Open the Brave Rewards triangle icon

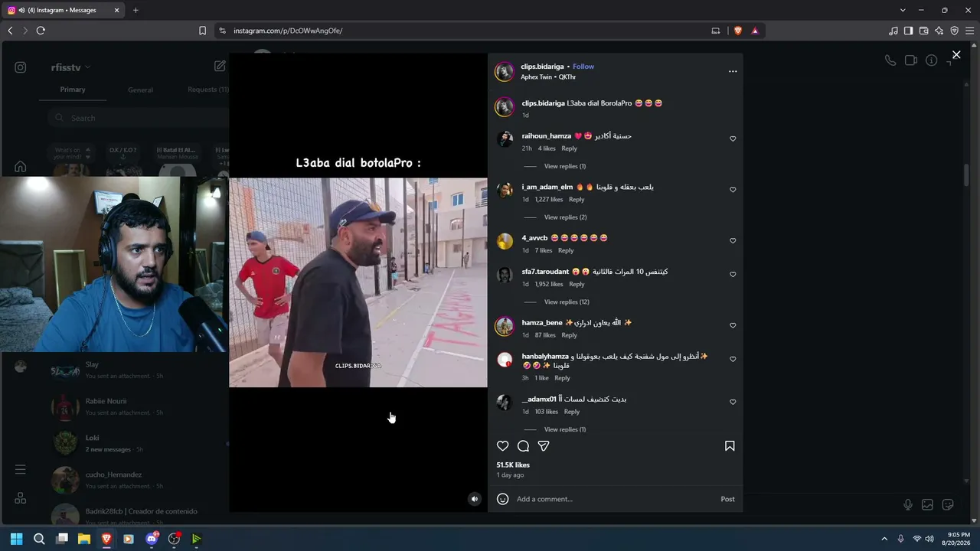coord(755,31)
